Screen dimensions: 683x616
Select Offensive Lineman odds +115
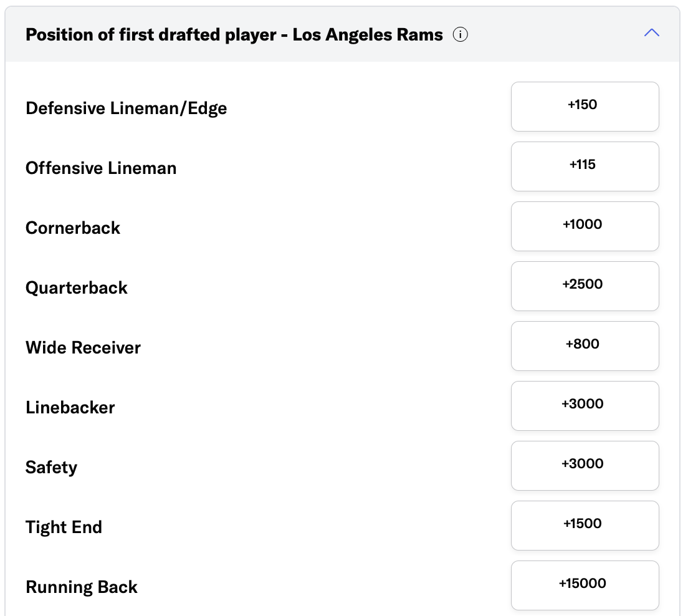tap(585, 166)
